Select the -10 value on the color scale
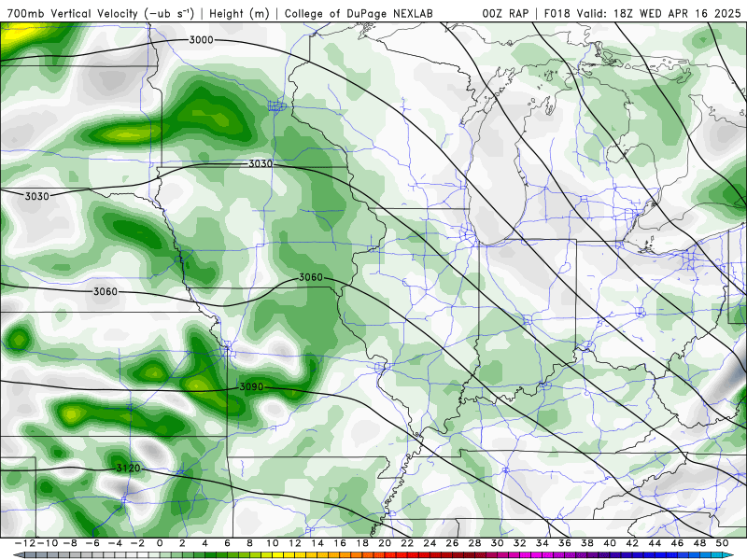 pyautogui.click(x=48, y=543)
